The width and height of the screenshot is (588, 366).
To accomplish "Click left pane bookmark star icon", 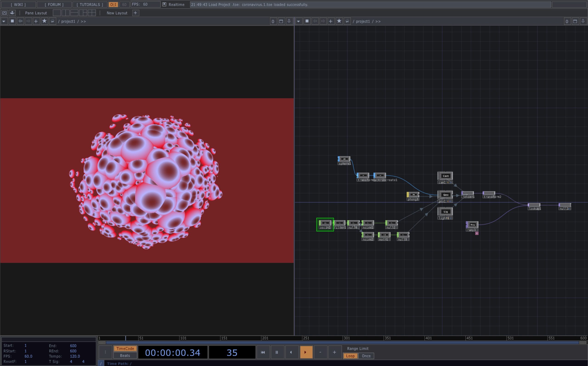I will point(44,21).
